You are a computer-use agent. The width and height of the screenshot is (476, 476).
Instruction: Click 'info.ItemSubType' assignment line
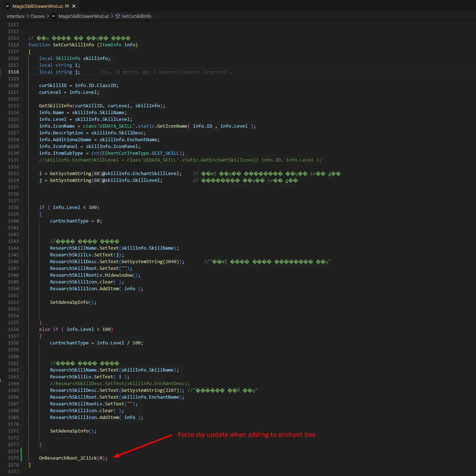(112, 153)
